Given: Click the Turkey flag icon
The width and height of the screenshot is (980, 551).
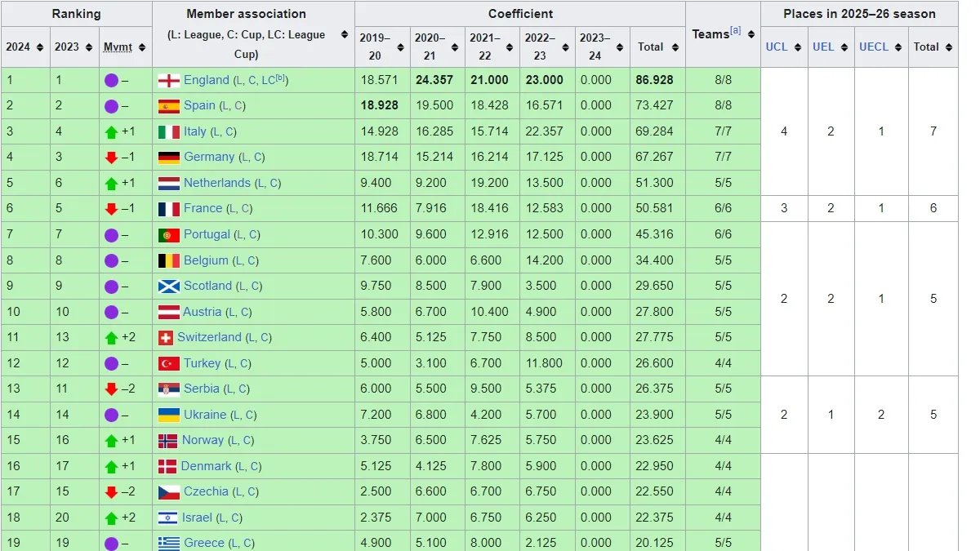Looking at the screenshot, I should tap(169, 363).
